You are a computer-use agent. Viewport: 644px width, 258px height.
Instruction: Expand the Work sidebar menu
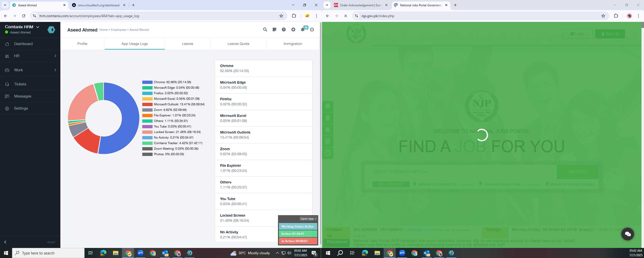coord(30,70)
